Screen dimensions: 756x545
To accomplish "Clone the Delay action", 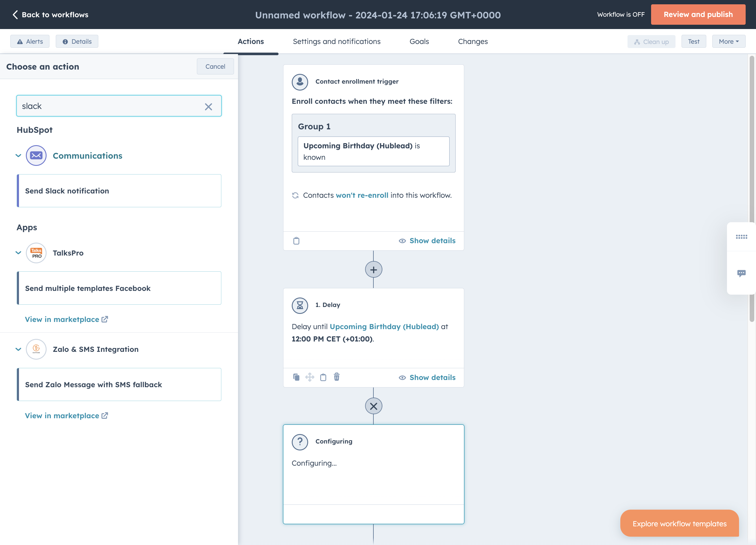I will click(x=296, y=377).
